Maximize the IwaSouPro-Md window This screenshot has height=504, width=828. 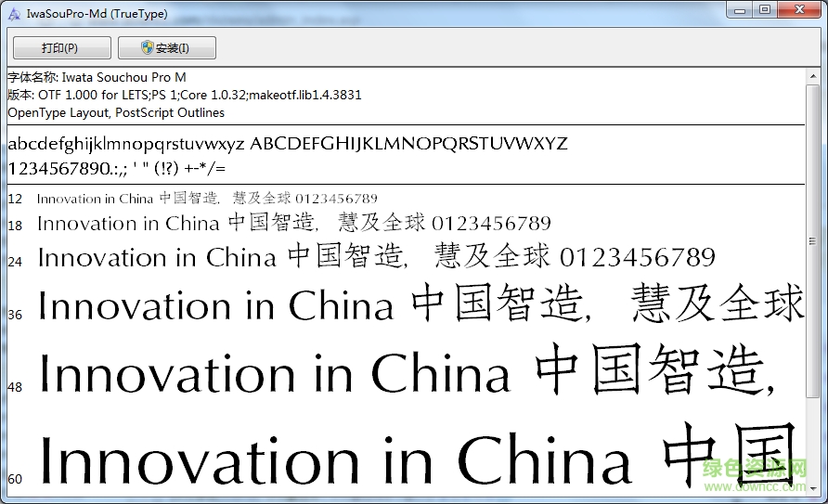tap(765, 10)
